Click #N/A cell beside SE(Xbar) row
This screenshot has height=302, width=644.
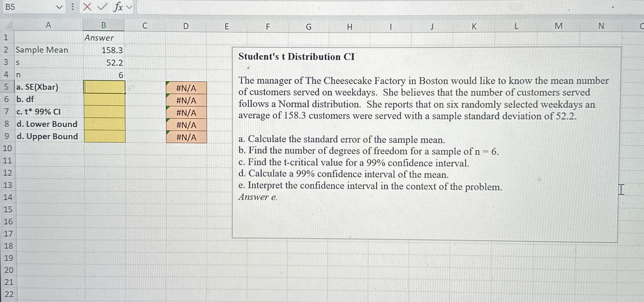pos(186,88)
